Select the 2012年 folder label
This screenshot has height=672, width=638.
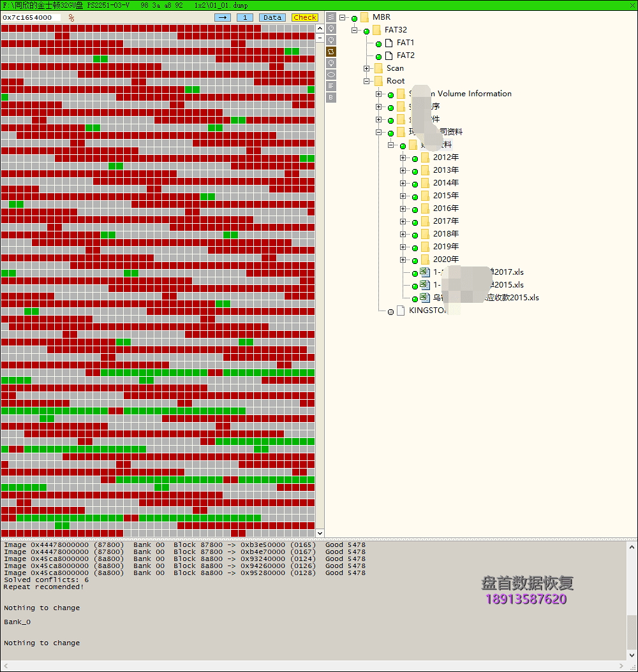(446, 157)
